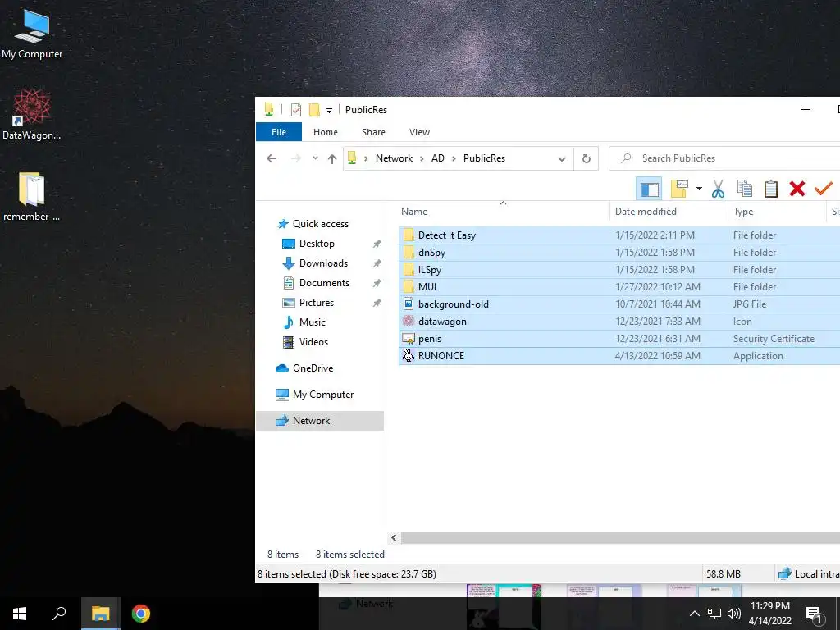Click the Cut scissors icon

coord(718,189)
